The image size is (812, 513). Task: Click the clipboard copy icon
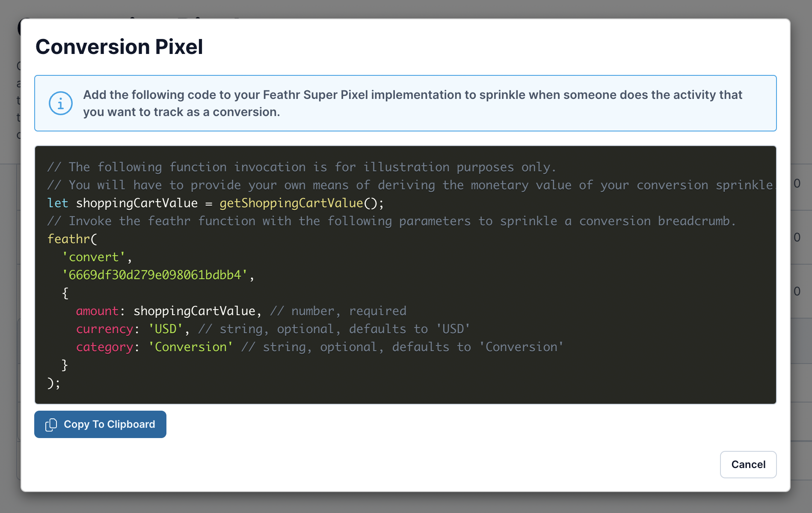[x=51, y=424]
